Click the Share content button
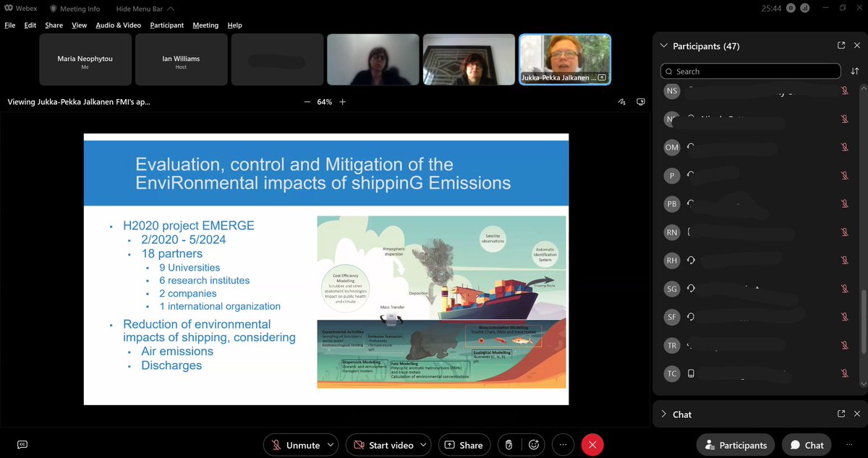 pos(464,445)
